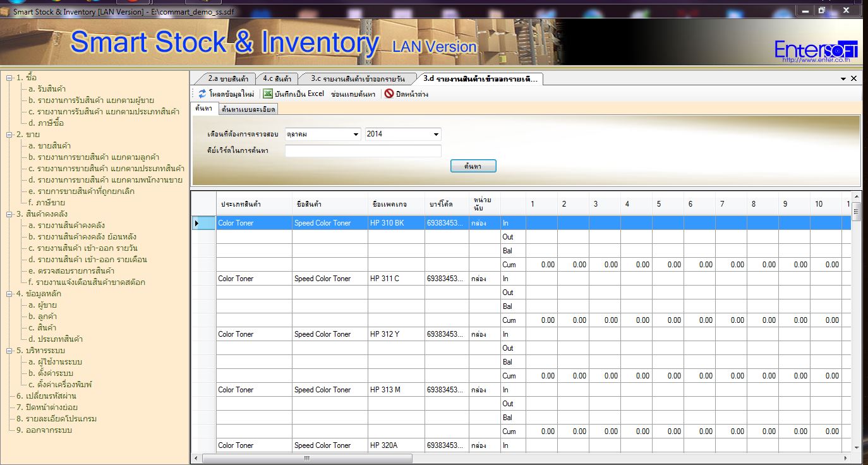Select the HP 311 C package cell
The width and height of the screenshot is (868, 465).
point(396,279)
